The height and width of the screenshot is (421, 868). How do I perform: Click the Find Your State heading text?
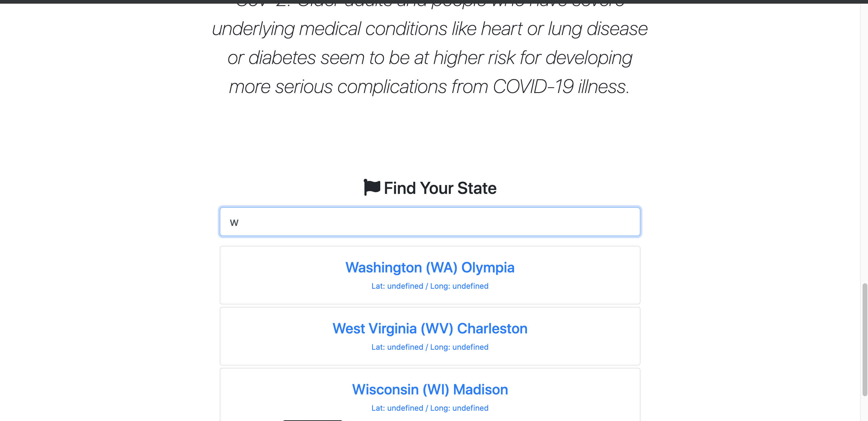[440, 188]
